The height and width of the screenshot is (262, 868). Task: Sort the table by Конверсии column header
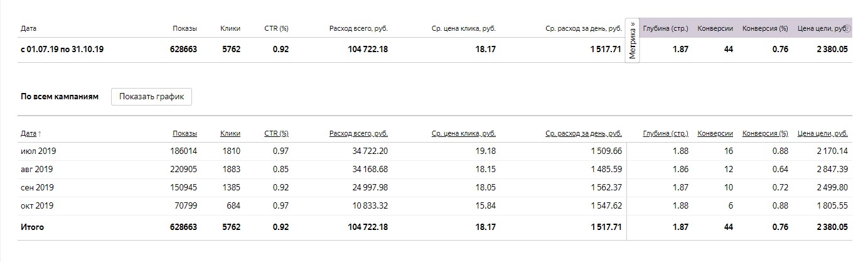(x=715, y=133)
